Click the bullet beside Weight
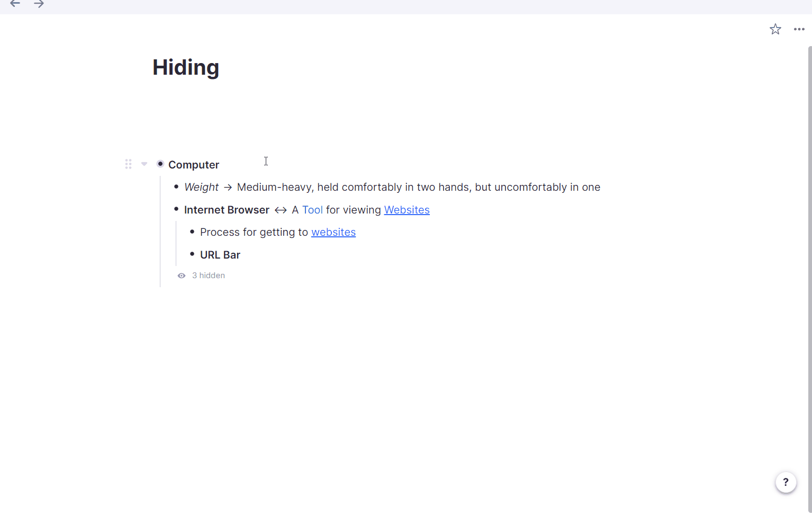812x515 pixels. (176, 187)
